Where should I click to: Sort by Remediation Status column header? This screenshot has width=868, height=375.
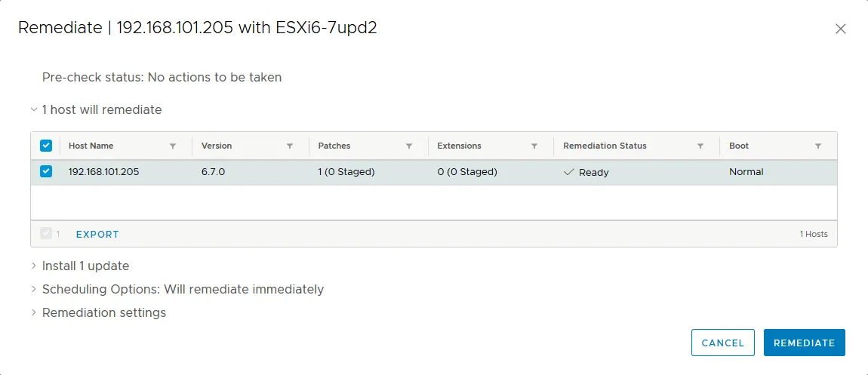click(605, 146)
